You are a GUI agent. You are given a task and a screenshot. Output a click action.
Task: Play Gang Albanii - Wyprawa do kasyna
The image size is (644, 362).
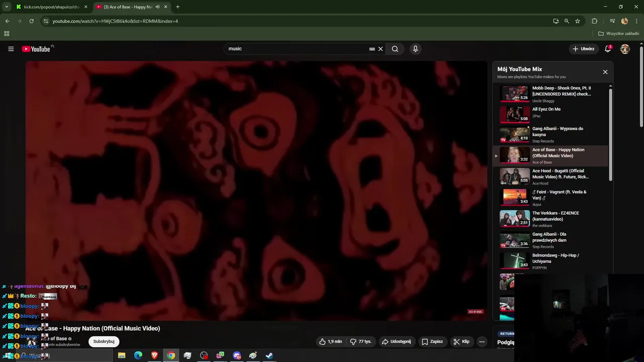(551, 134)
